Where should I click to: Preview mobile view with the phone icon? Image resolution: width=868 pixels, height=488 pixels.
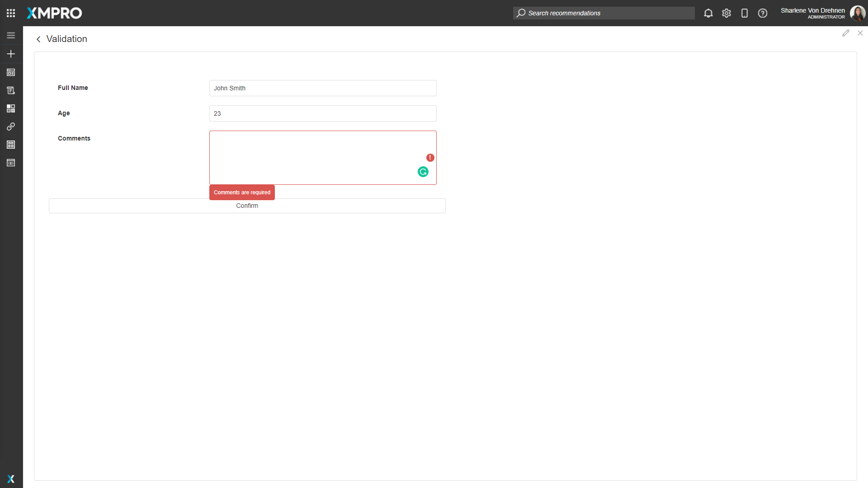[x=745, y=13]
